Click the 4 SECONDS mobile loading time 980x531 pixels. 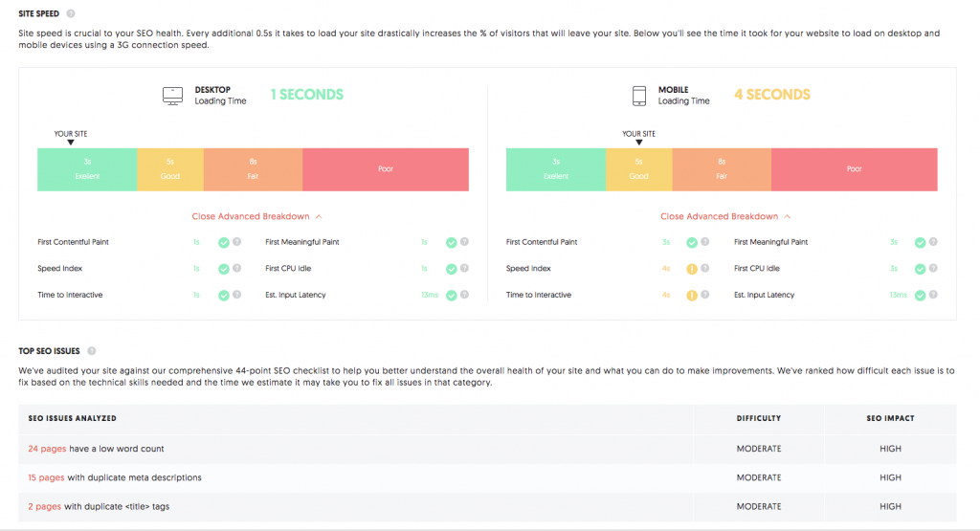pyautogui.click(x=772, y=95)
